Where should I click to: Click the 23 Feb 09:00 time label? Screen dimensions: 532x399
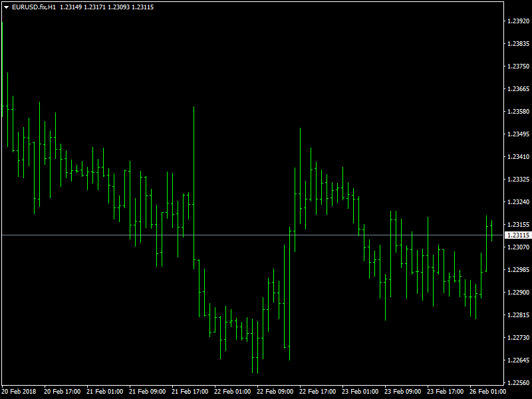(403, 392)
